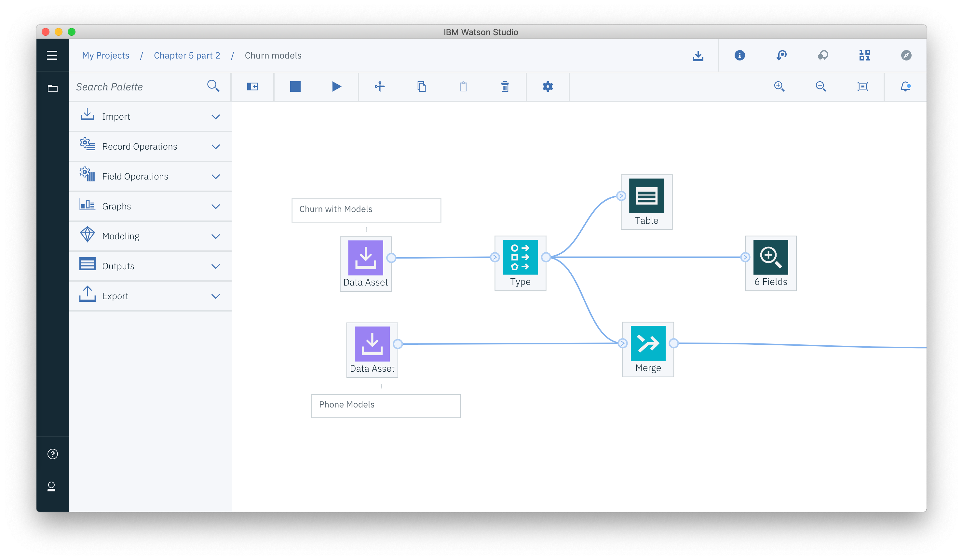Click the Run pipeline play button
This screenshot has width=963, height=560.
pos(337,86)
